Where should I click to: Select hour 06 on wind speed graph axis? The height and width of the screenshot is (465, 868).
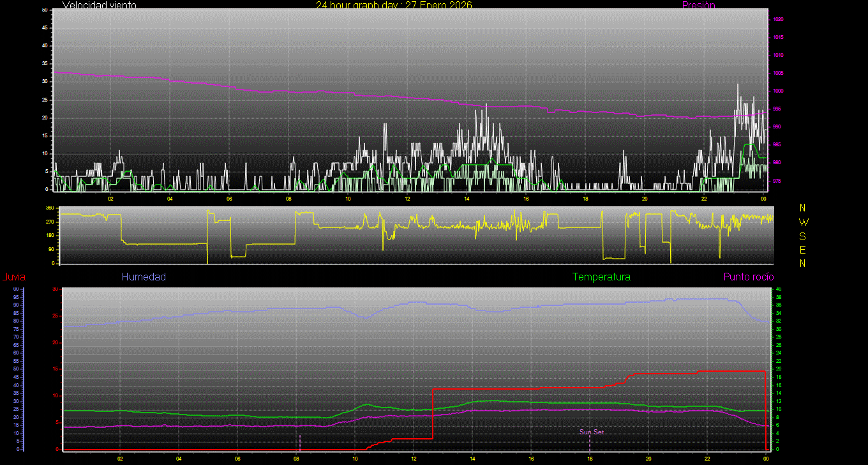(229, 199)
